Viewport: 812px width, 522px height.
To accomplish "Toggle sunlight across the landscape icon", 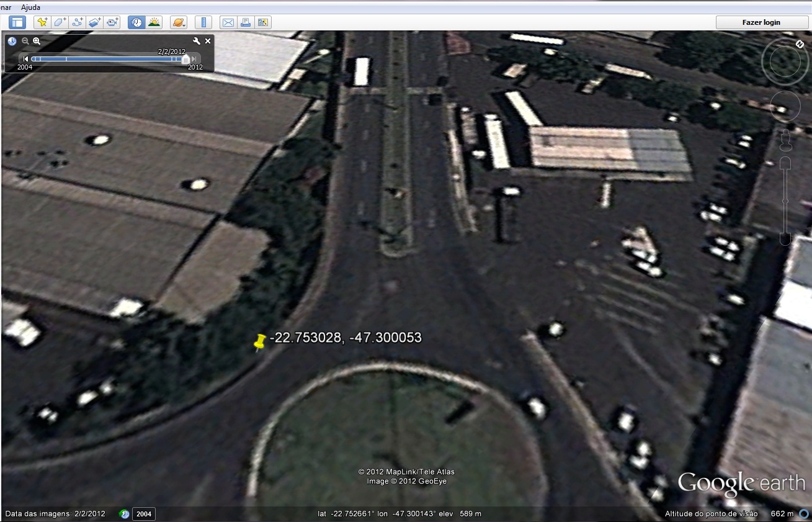I will click(154, 22).
